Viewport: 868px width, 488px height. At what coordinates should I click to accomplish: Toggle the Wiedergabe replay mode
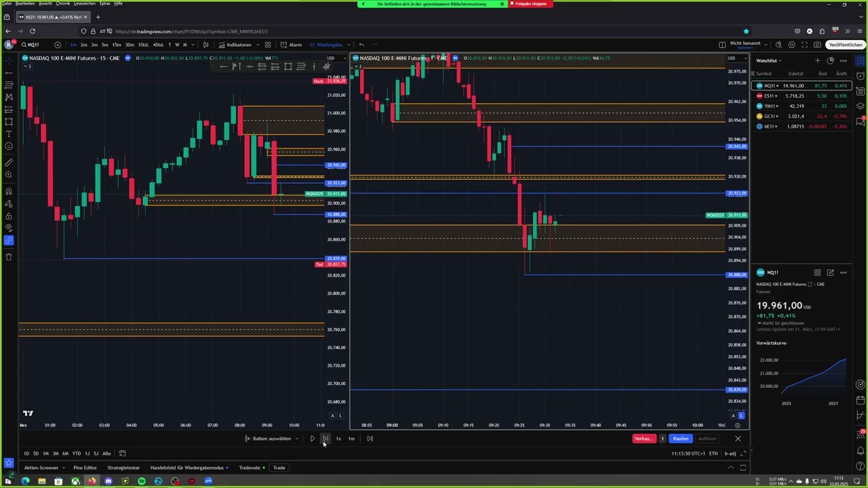pos(325,45)
